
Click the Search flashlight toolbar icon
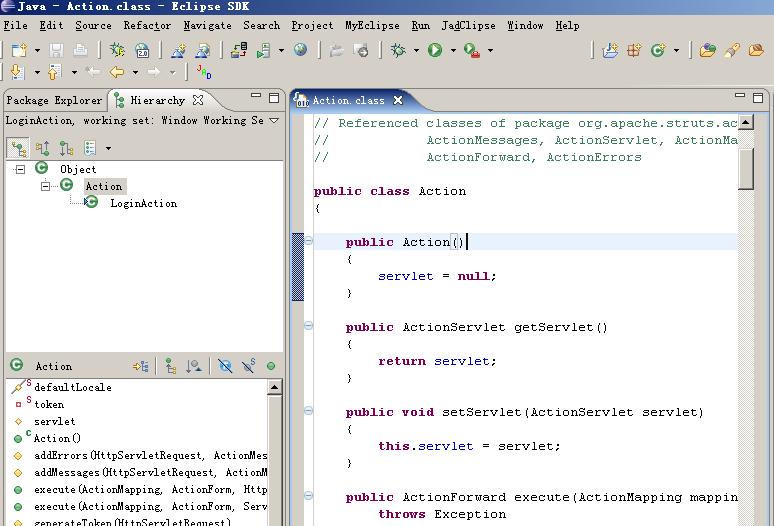click(x=732, y=50)
